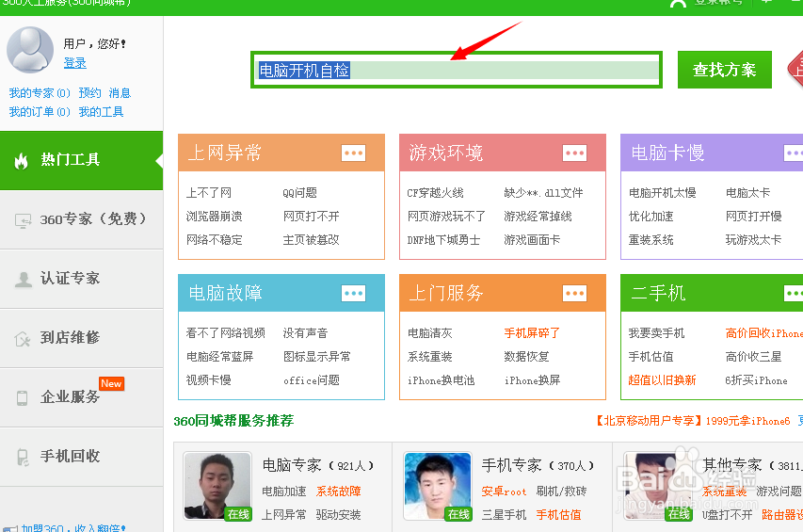Click 优化加速 item
This screenshot has height=532, width=803.
(x=650, y=217)
